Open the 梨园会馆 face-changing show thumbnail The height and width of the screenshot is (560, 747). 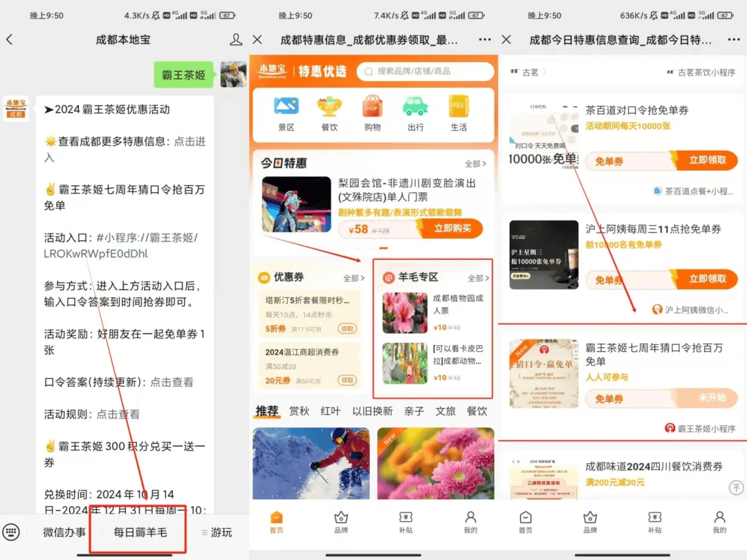(296, 204)
